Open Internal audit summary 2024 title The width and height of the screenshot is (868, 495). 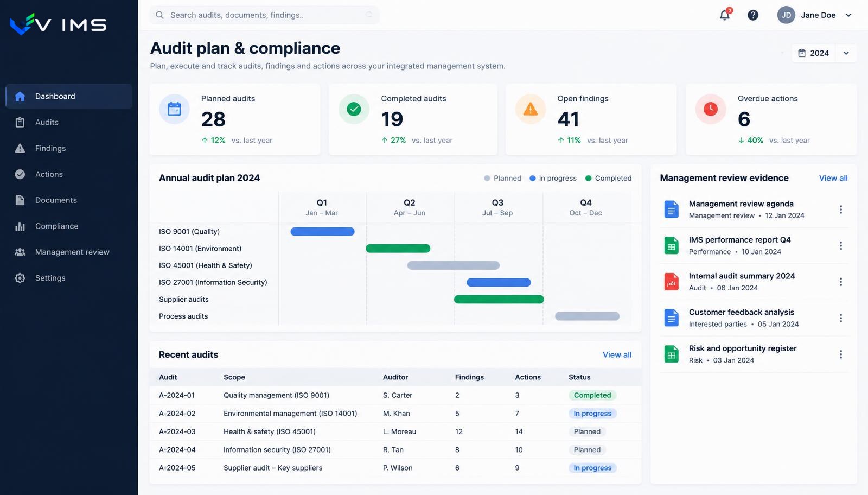pos(742,276)
